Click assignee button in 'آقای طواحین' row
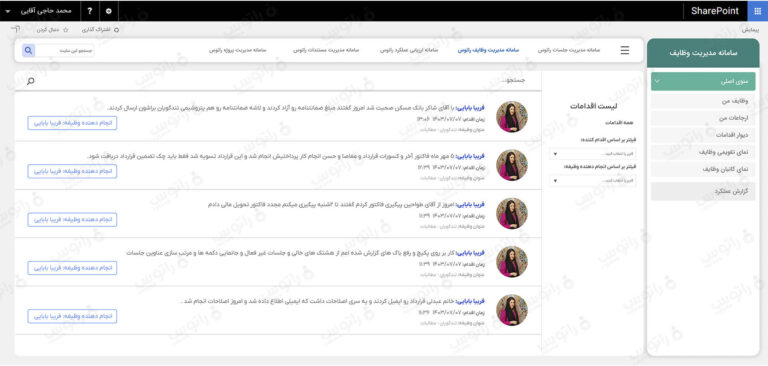 (x=72, y=220)
